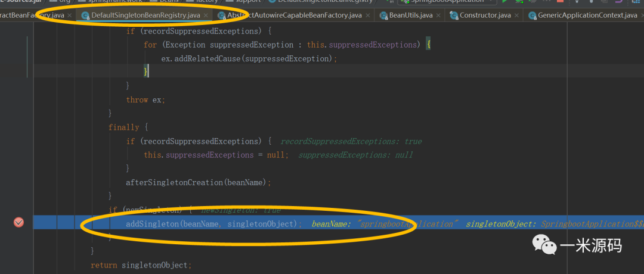644x274 pixels.
Task: Switch to AbstractAutowireCapableBeanFactory.java tab
Action: pyautogui.click(x=294, y=15)
